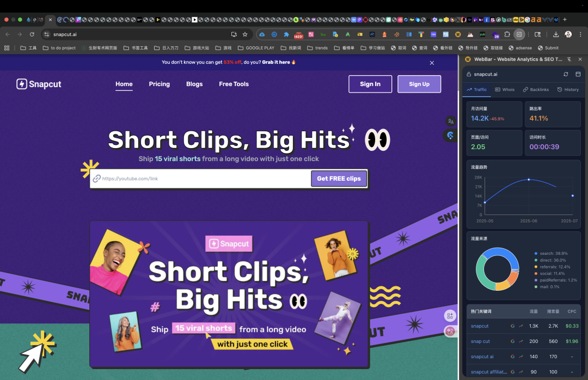The width and height of the screenshot is (588, 380).
Task: Bookmark this page with the star icon
Action: (245, 34)
